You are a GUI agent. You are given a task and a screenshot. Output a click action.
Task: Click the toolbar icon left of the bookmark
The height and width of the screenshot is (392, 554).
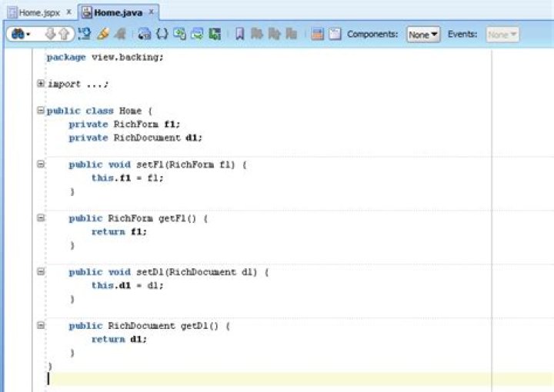[215, 35]
